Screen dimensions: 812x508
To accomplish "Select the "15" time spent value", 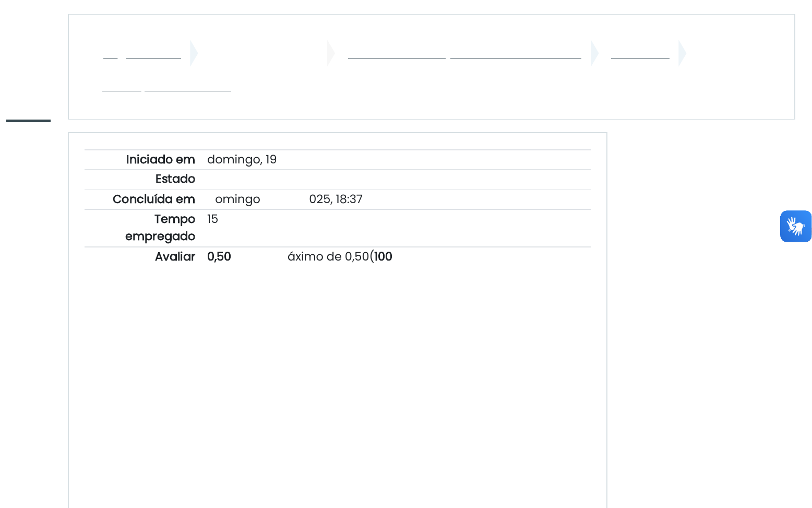I will pos(212,219).
